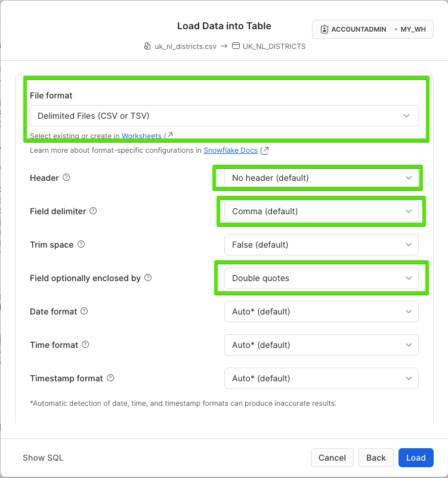This screenshot has height=478, width=448.
Task: Open the Date format dropdown
Action: (x=321, y=312)
